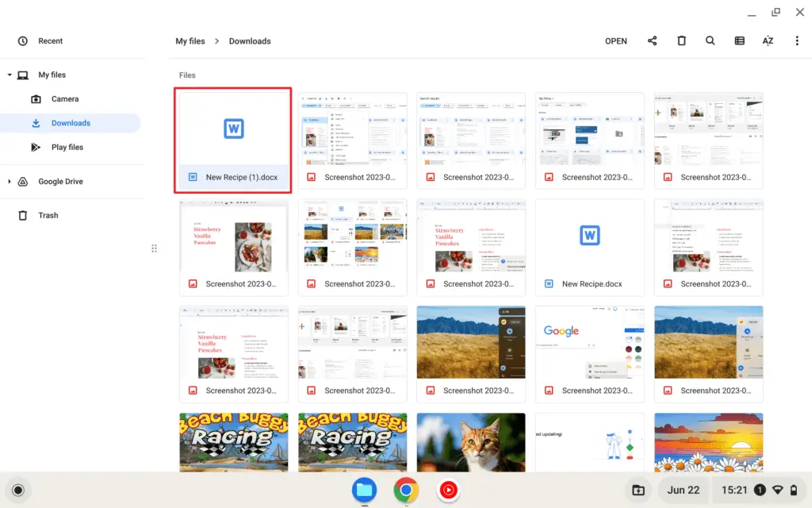812x508 pixels.
Task: Open the three-dot options menu
Action: point(797,40)
